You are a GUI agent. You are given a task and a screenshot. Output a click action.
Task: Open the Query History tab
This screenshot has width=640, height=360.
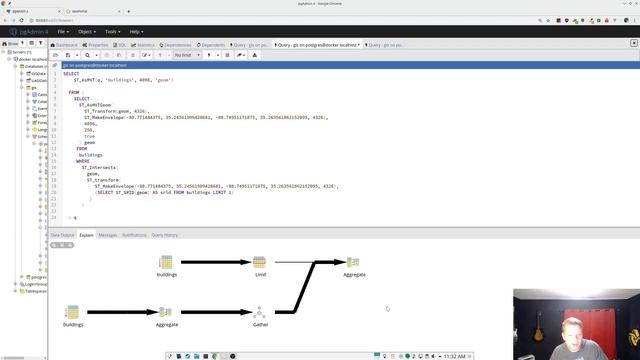click(164, 235)
